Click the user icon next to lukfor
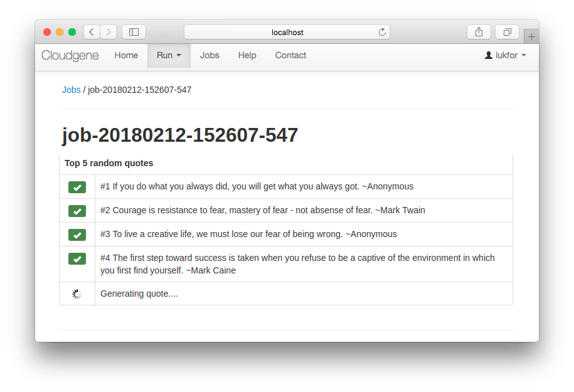The height and width of the screenshot is (392, 574). click(488, 55)
